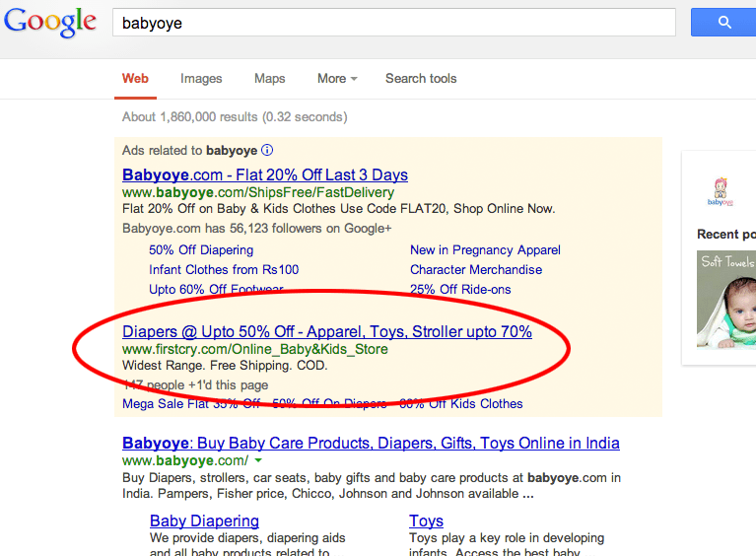The height and width of the screenshot is (556, 756).
Task: Switch to the Maps tab
Action: click(x=269, y=79)
